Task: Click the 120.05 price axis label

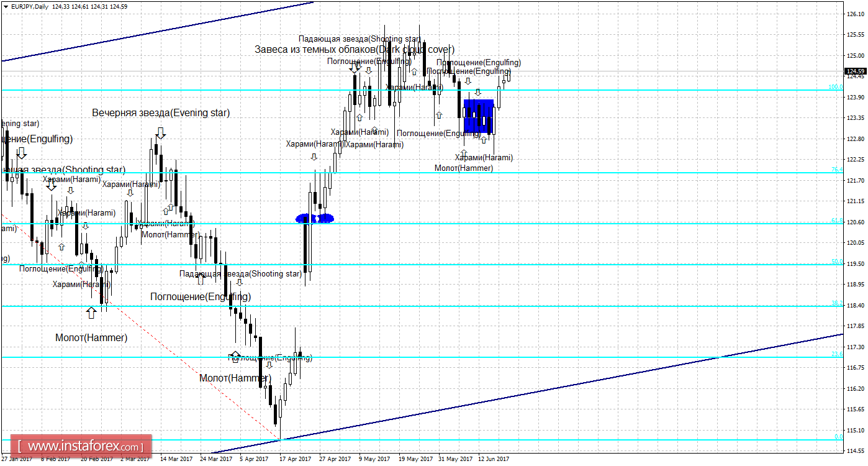Action: pyautogui.click(x=856, y=242)
